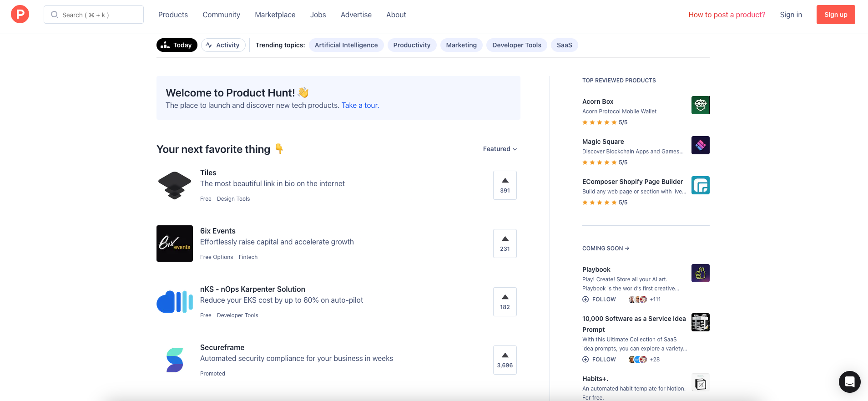Click the Acorn Box 5/5 star rating
The image size is (868, 401).
coord(605,122)
